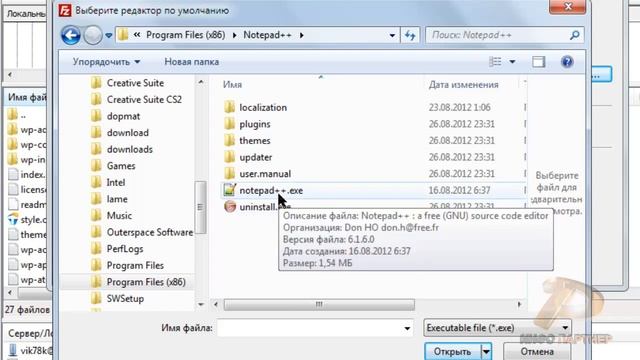Click the magnifier icon in search box
640x360 pixels.
575,36
